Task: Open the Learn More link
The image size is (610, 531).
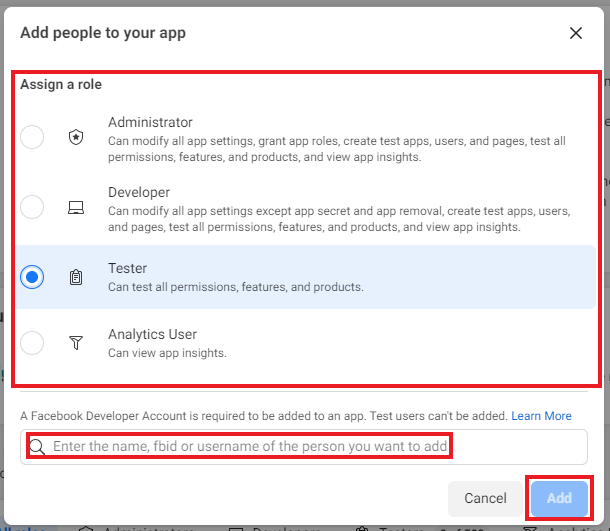Action: (x=541, y=416)
